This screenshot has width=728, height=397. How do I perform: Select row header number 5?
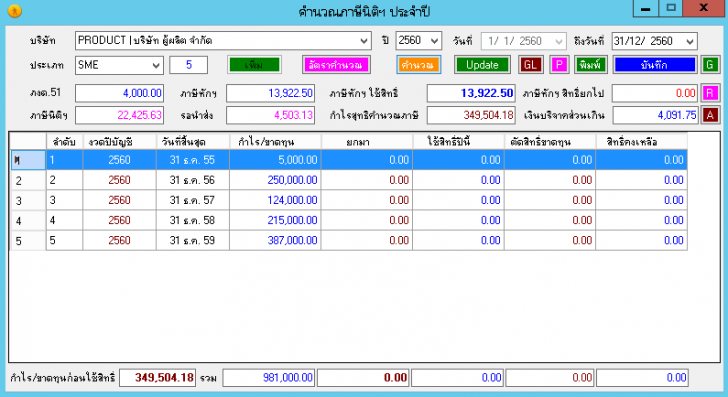tap(28, 241)
